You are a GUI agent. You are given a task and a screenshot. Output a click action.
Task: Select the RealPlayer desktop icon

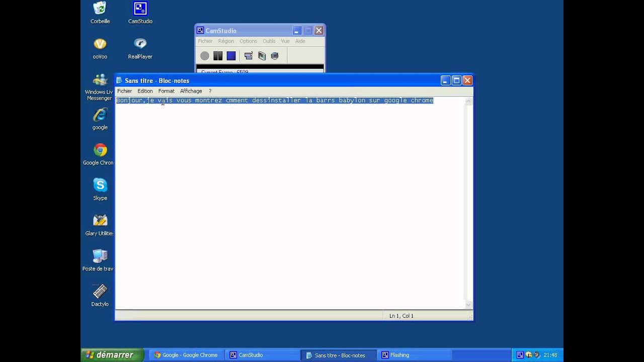[x=140, y=48]
